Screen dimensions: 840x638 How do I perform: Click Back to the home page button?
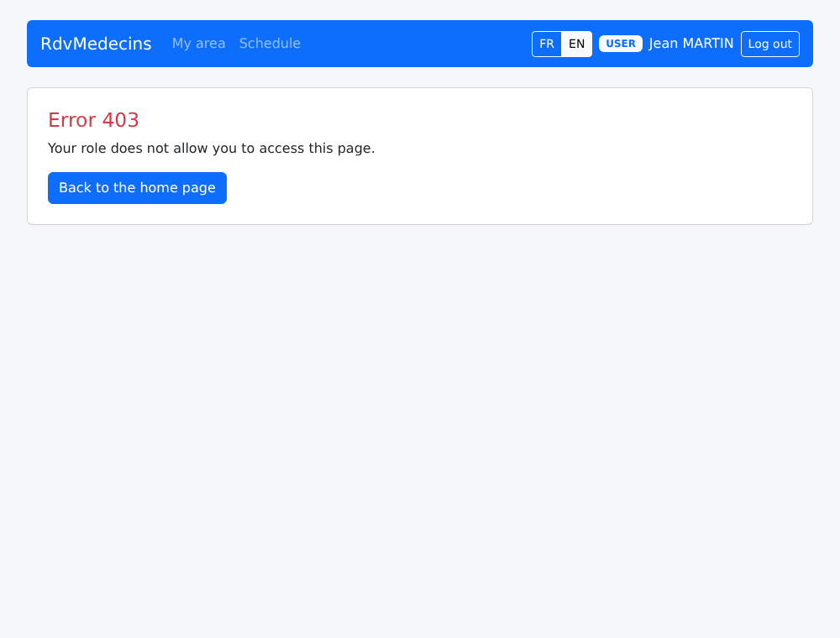137,188
